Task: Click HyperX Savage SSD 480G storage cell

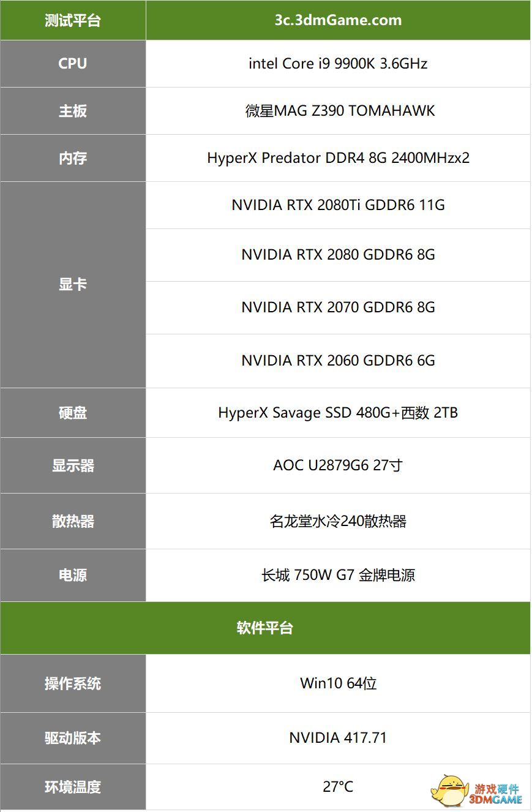Action: pyautogui.click(x=338, y=413)
